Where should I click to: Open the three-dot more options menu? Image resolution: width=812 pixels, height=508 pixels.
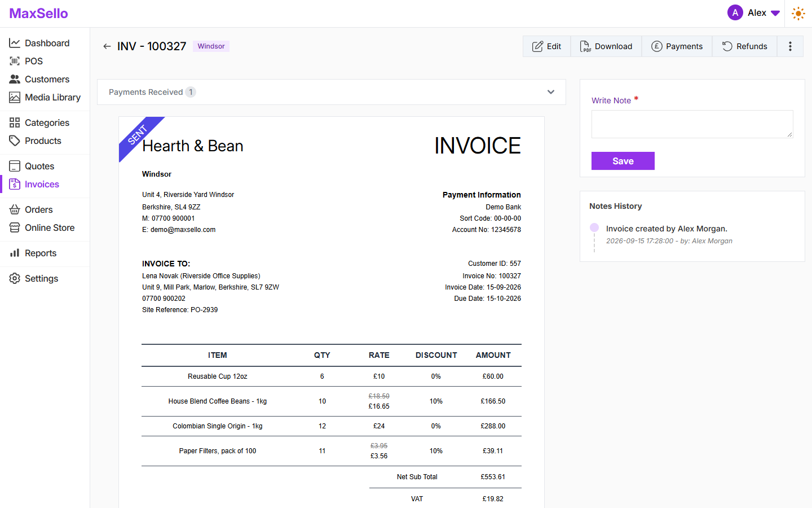pyautogui.click(x=790, y=46)
